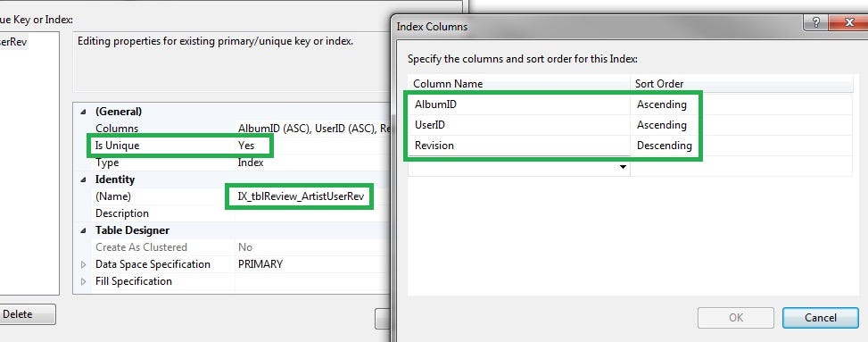Select the Description property row
This screenshot has width=868, height=342.
[233, 213]
